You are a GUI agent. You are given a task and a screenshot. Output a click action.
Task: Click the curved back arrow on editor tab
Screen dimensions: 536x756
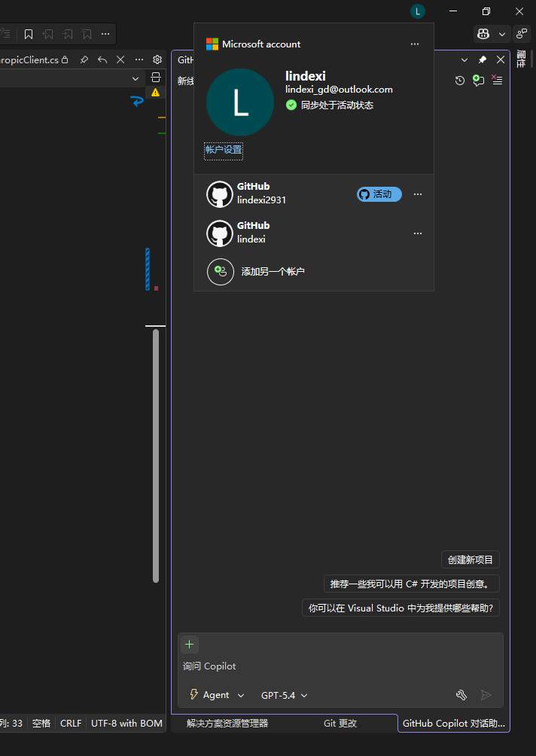click(102, 59)
